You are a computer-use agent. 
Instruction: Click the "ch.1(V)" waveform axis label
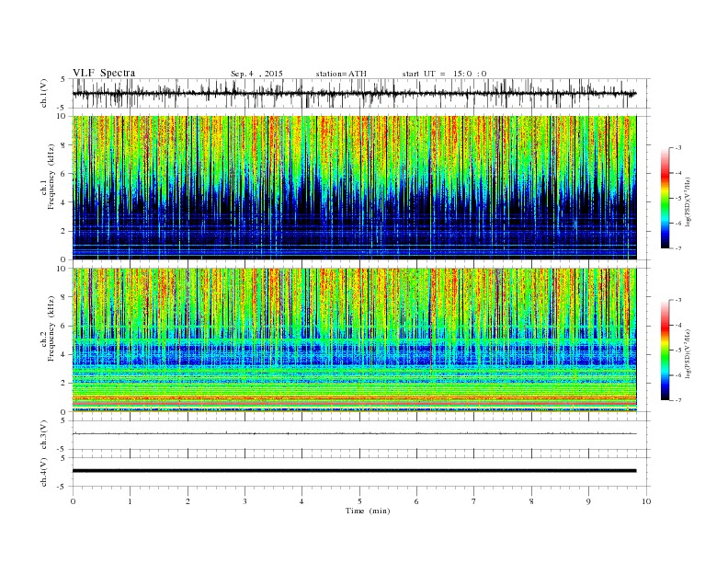point(44,93)
